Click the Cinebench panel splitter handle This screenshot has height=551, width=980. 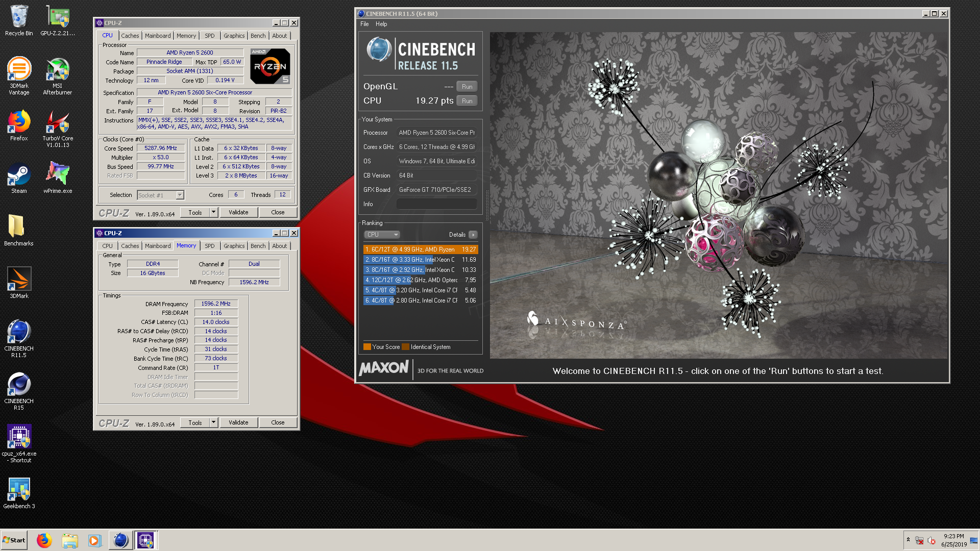pyautogui.click(x=487, y=205)
